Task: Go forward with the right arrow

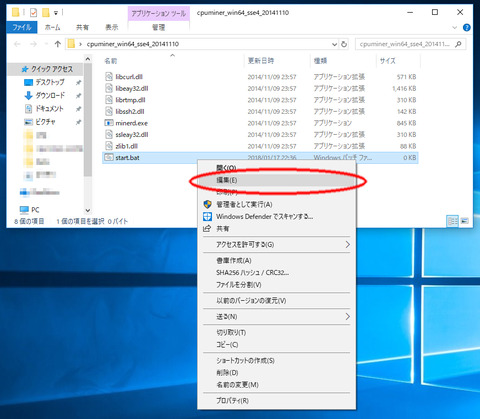Action: (x=33, y=44)
